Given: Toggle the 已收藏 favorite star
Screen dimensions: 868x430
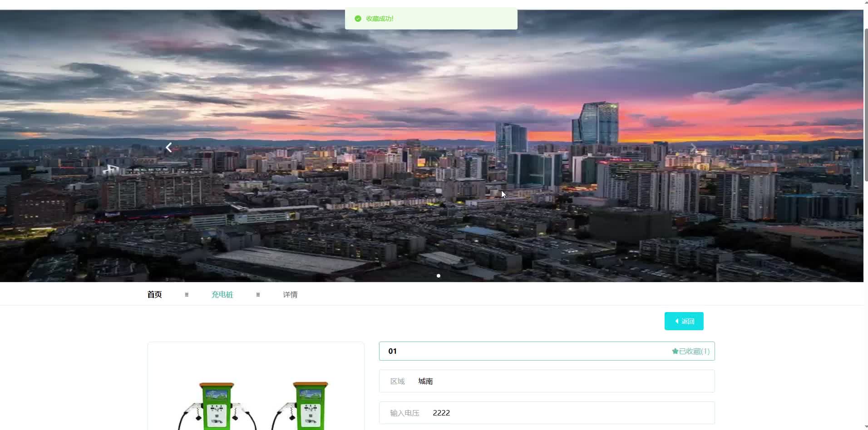Looking at the screenshot, I should click(x=690, y=351).
